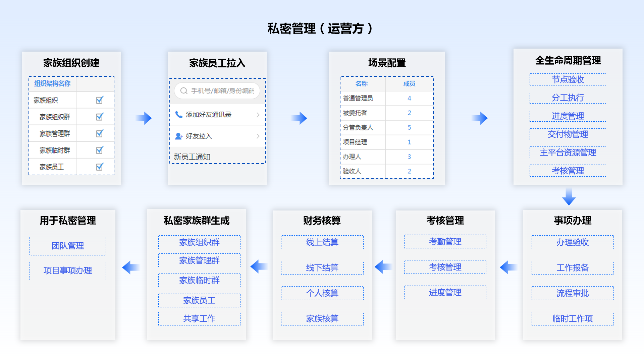Toggle the 家族组织 checkbox
The image size is (644, 362).
click(x=100, y=100)
